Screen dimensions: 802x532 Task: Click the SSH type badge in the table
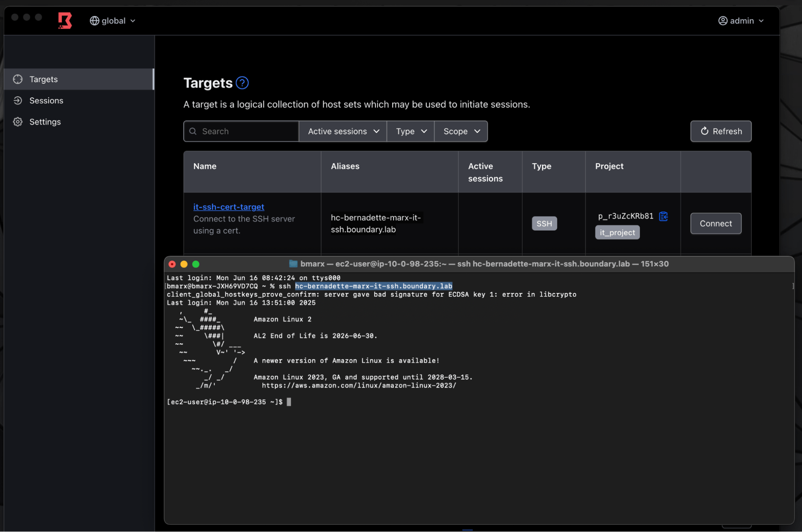(x=544, y=223)
